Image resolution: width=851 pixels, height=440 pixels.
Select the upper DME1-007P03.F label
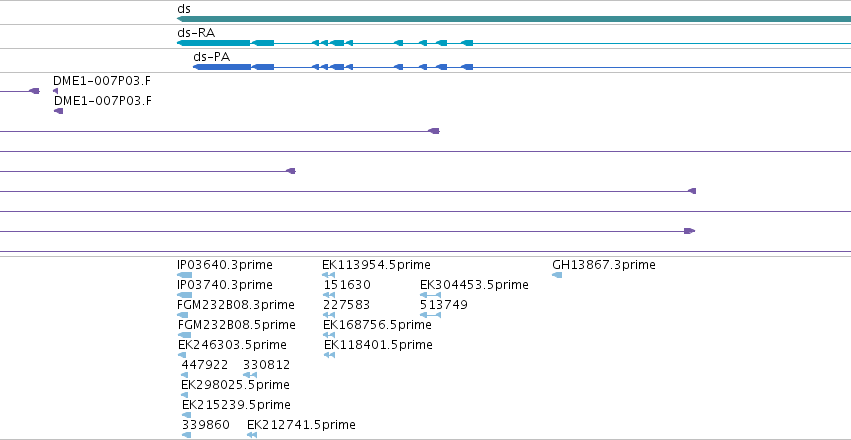102,81
